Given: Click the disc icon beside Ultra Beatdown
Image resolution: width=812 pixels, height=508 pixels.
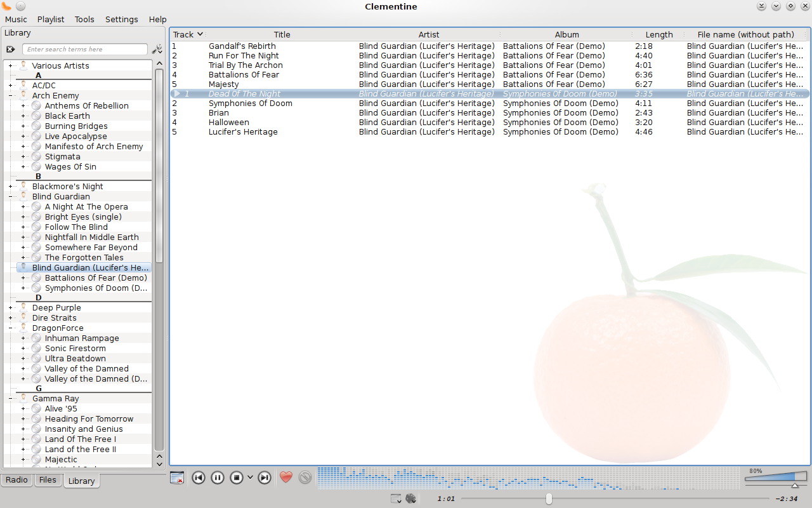Looking at the screenshot, I should pos(36,358).
